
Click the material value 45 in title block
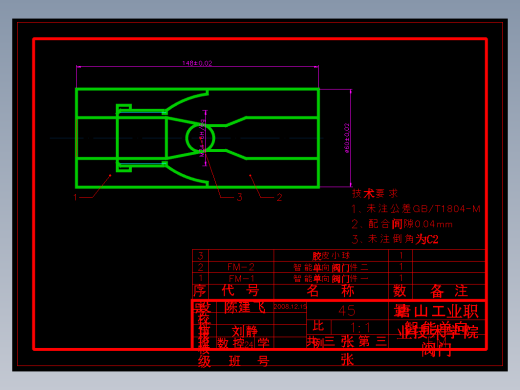point(347,311)
